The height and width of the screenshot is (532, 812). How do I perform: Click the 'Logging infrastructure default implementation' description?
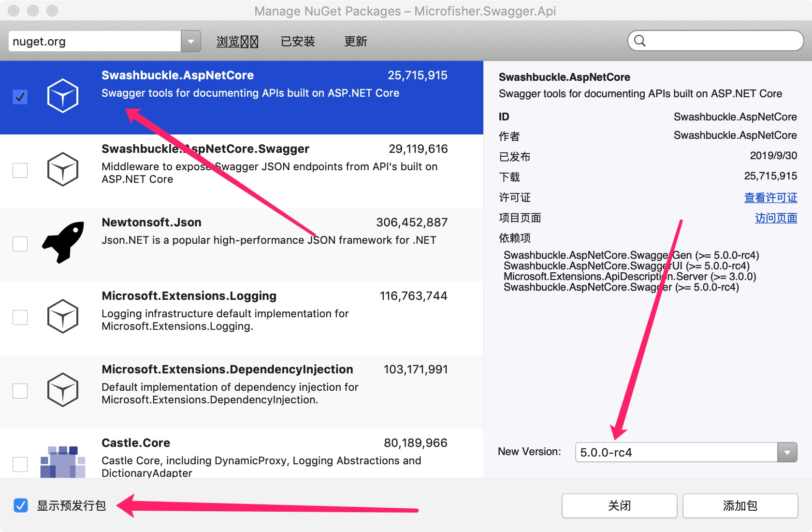pyautogui.click(x=225, y=320)
